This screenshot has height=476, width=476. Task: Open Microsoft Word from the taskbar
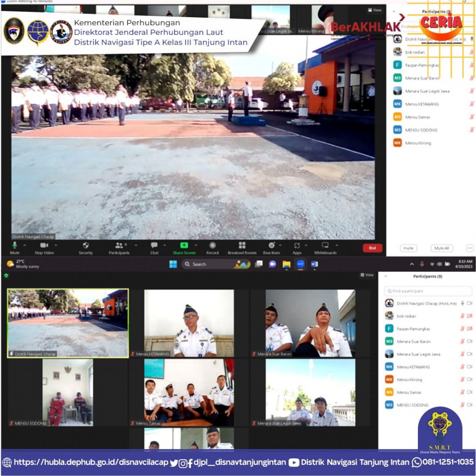tap(314, 264)
